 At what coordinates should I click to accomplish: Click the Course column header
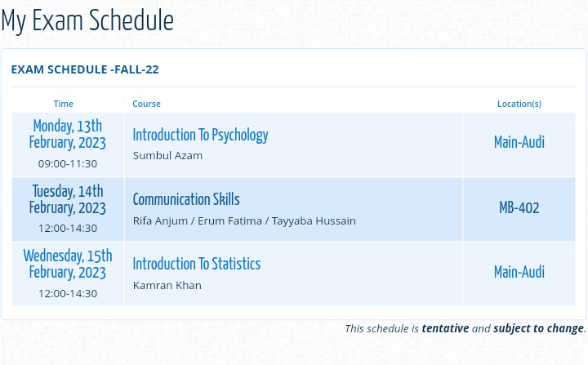coord(146,104)
